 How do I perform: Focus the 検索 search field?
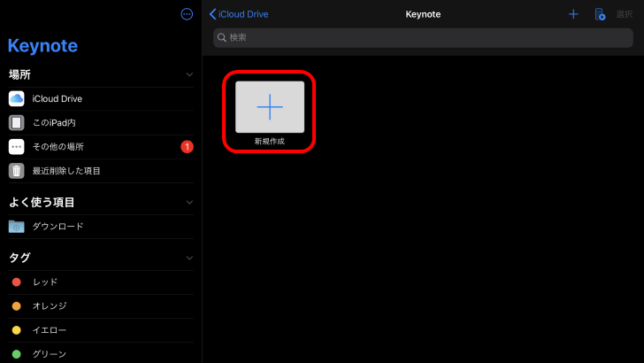click(423, 38)
